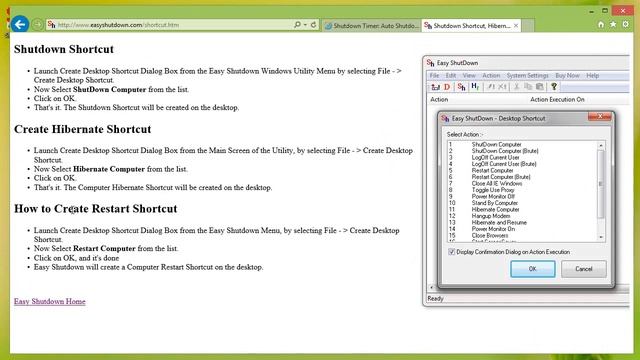Click the Create Hibernate Shortcut heading
This screenshot has width=640, height=360.
(82, 129)
